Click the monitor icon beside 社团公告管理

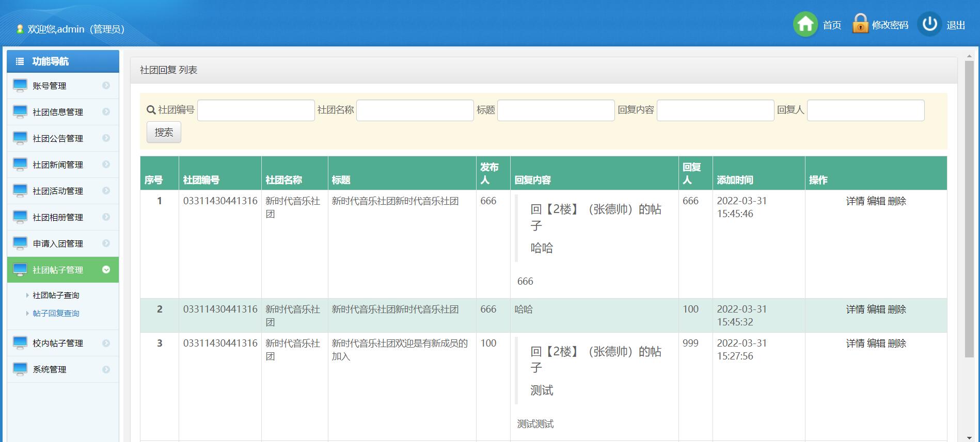tap(20, 138)
